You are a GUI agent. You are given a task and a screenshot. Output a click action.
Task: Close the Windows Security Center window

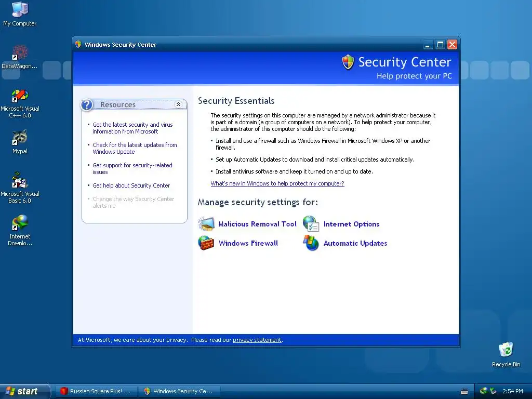(453, 45)
